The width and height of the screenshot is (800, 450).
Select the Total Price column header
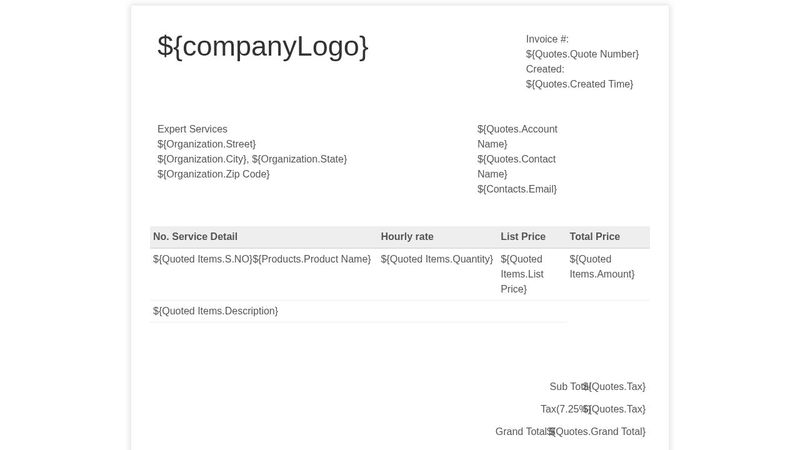[595, 237]
